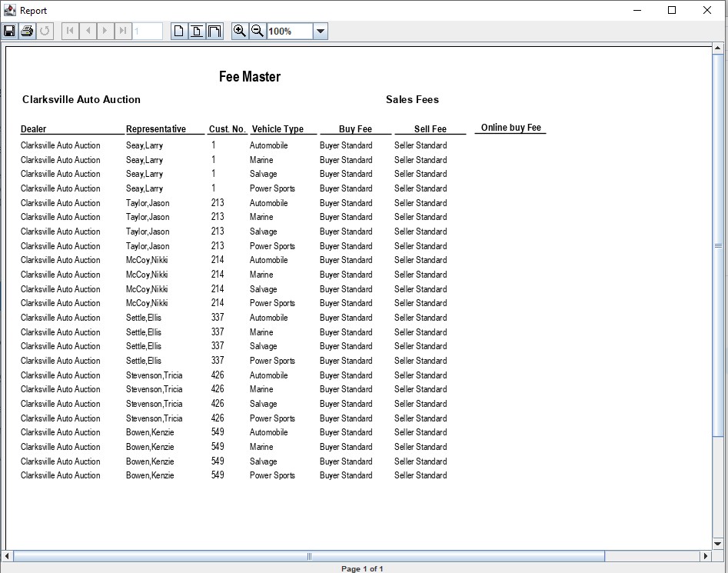Click the previous page arrow

88,31
